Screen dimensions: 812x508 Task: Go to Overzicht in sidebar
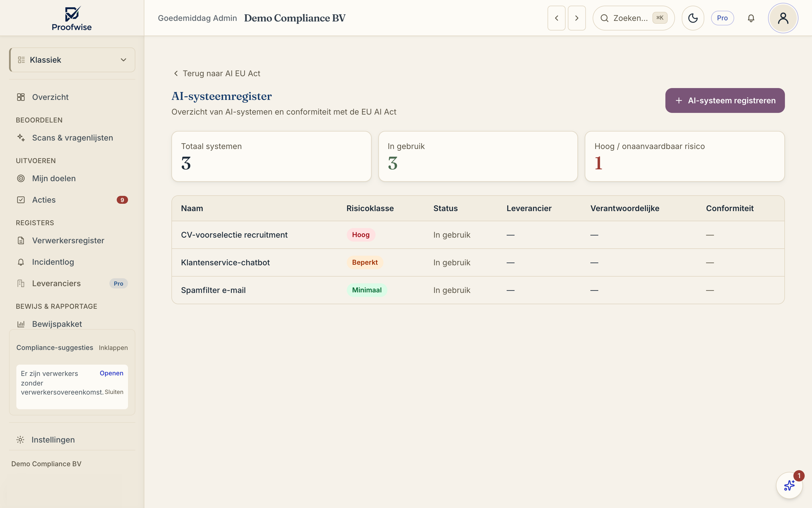(72, 97)
